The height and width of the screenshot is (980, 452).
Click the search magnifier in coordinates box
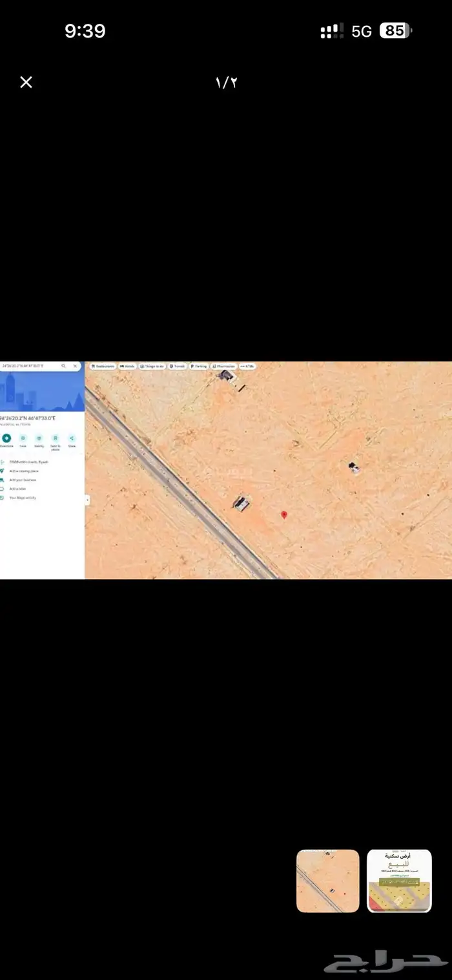63,366
